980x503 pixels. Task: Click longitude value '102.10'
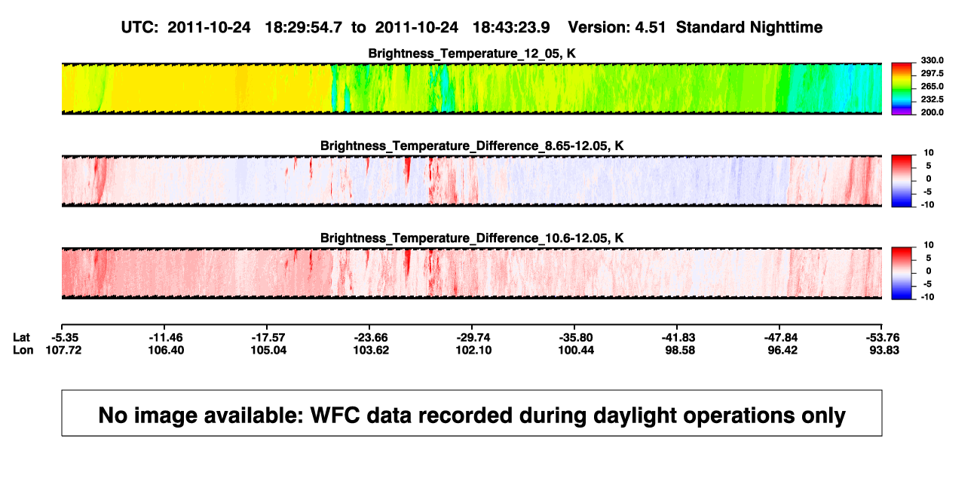point(476,350)
